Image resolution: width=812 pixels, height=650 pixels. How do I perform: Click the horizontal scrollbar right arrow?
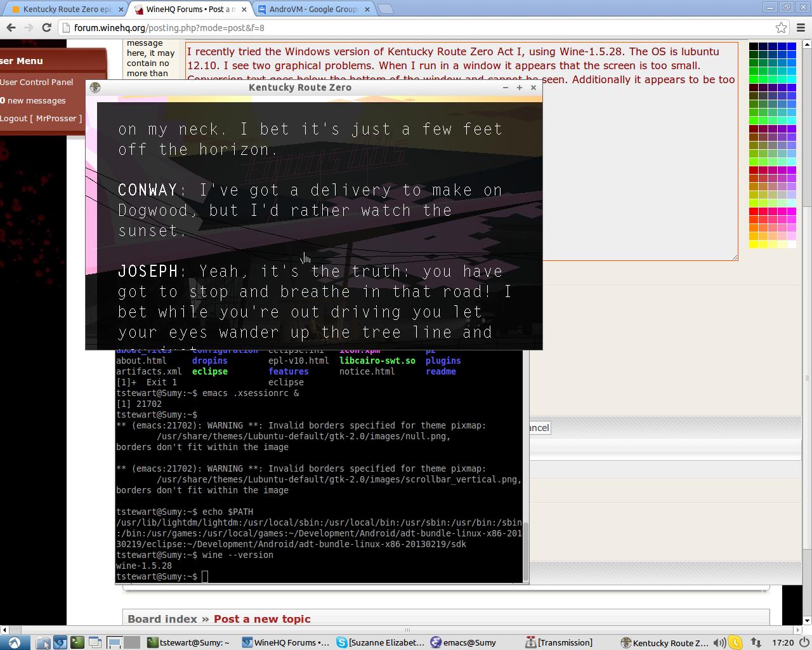coord(797,630)
